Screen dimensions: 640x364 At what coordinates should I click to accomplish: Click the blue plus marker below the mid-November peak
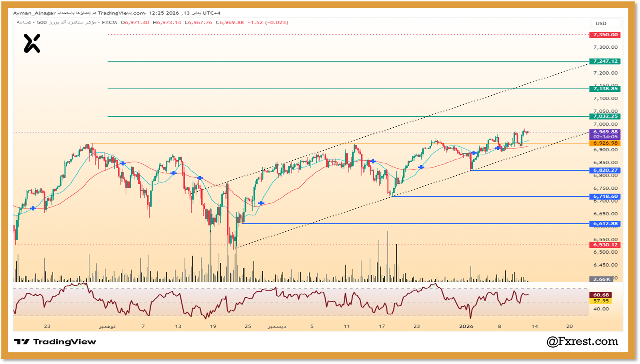[122, 163]
